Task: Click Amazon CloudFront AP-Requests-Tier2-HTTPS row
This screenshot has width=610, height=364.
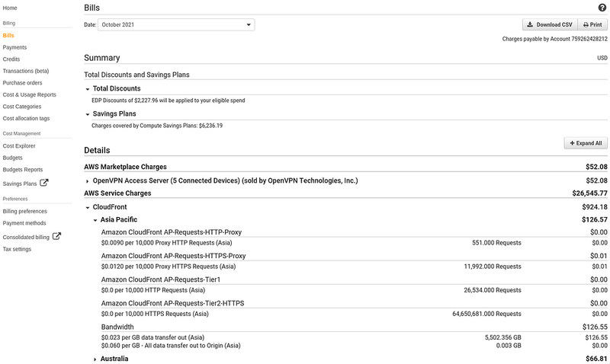Action: coord(354,303)
